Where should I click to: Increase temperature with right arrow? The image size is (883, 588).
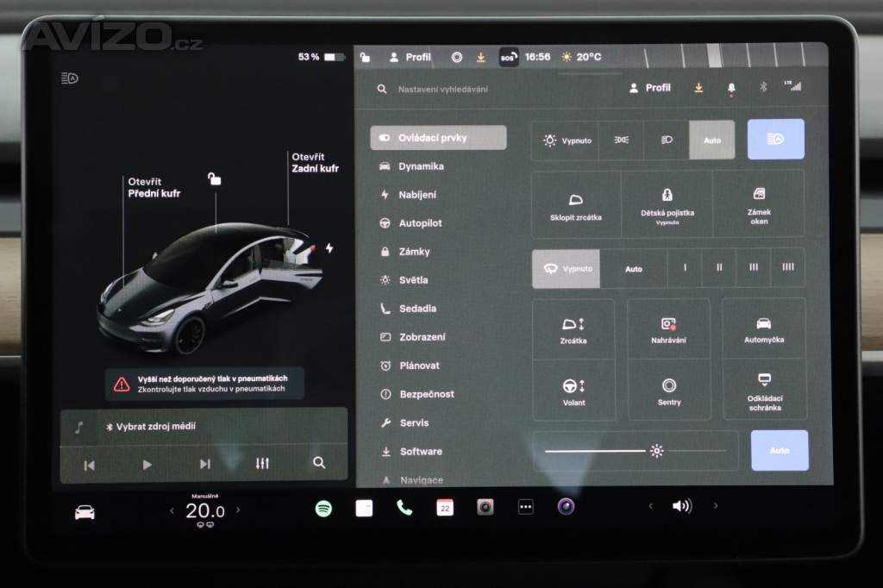(238, 510)
